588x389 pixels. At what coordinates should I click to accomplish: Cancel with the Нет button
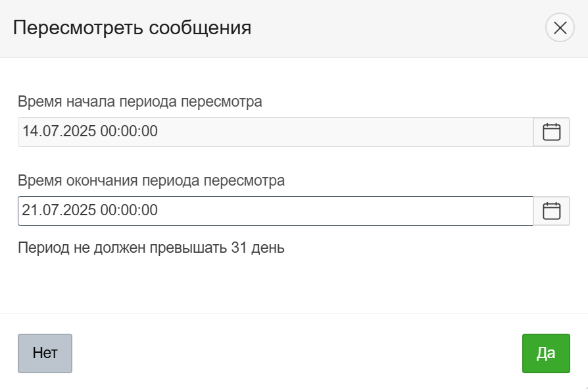click(x=45, y=353)
